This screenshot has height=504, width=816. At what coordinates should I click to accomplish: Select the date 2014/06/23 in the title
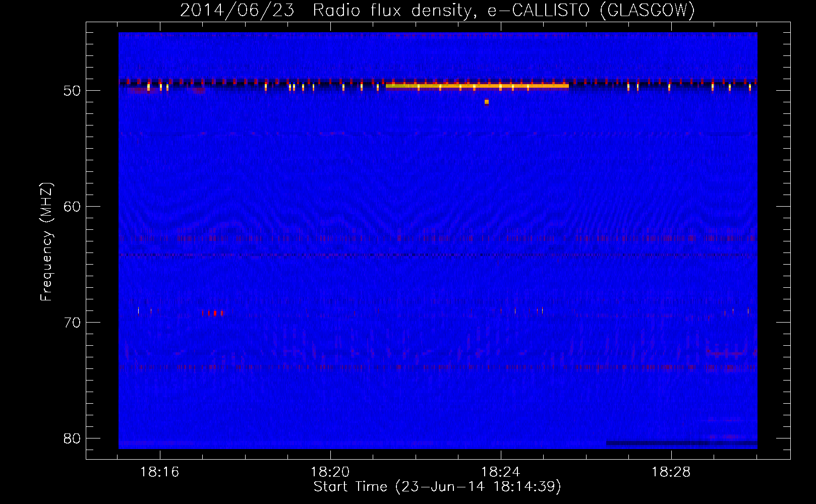coord(237,10)
